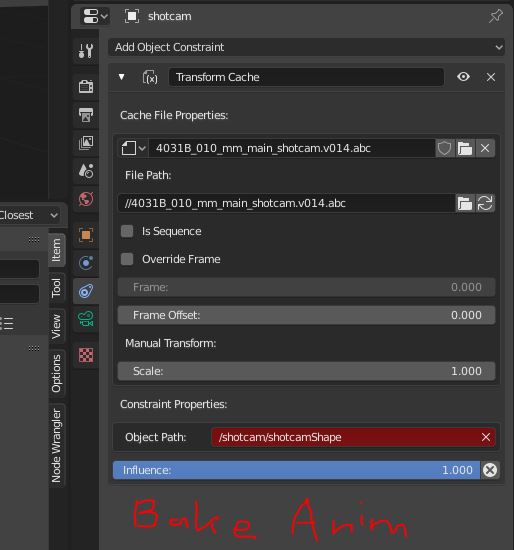Click the Influence slider
This screenshot has height=550, width=514.
(x=296, y=470)
